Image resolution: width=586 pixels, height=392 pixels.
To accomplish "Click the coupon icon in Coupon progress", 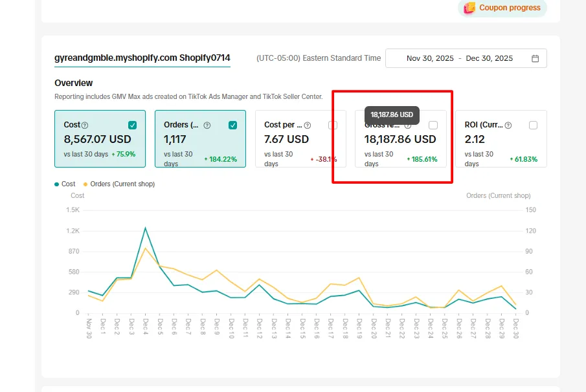I will pos(470,8).
